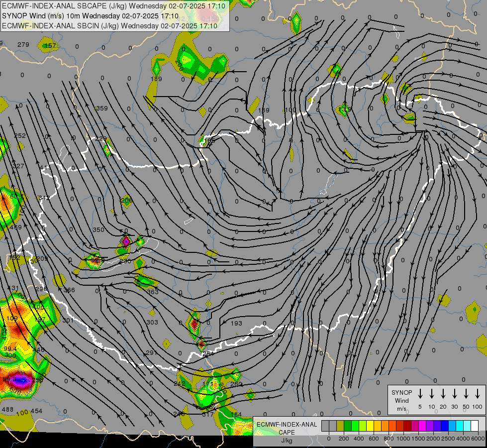The width and height of the screenshot is (487, 448).
Task: Select the bright green CAPE legend swatch
Action: point(355,426)
